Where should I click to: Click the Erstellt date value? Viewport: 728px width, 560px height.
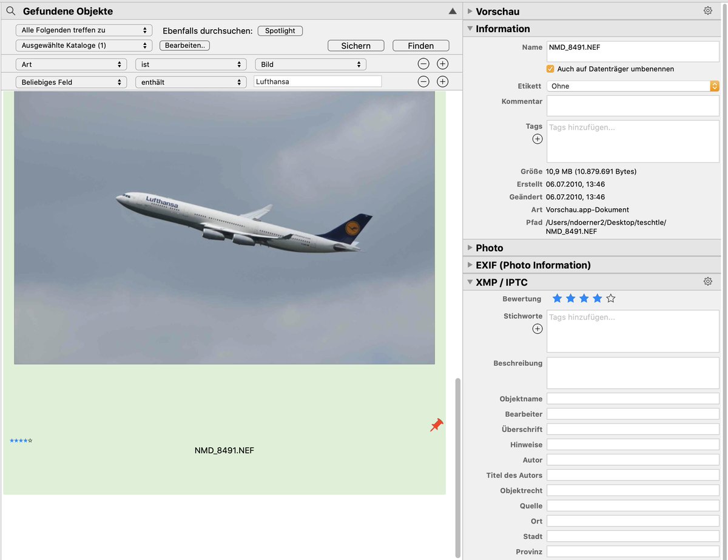pyautogui.click(x=575, y=184)
